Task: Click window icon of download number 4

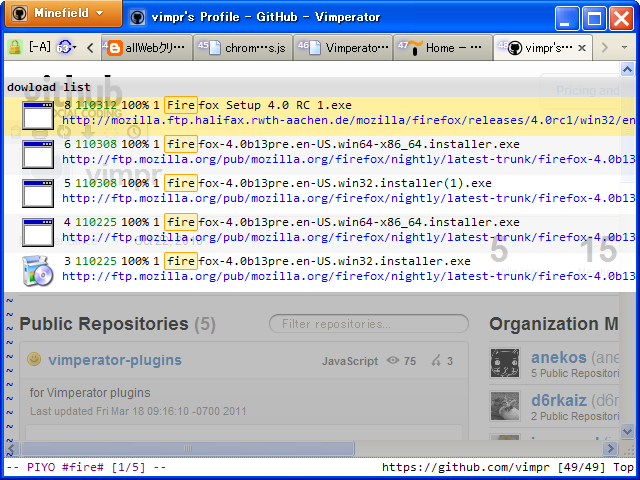Action: point(38,233)
